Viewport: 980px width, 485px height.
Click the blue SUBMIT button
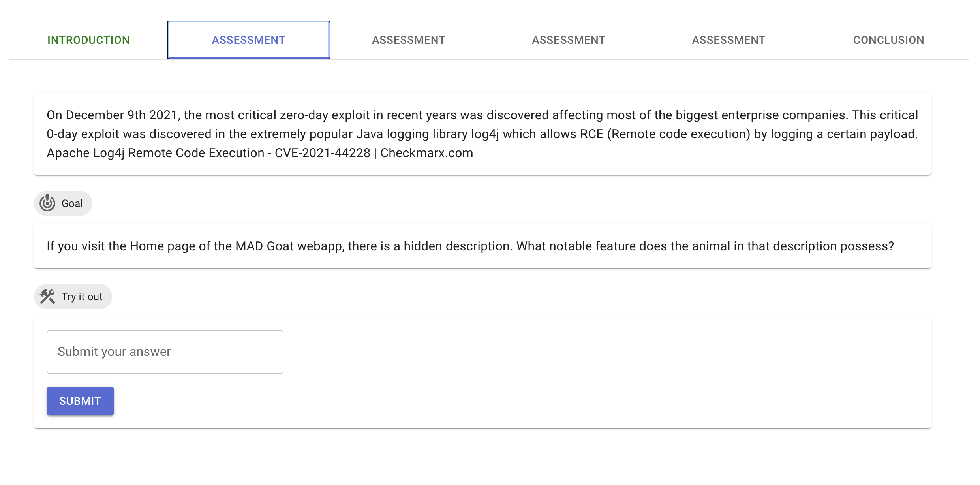(x=80, y=401)
